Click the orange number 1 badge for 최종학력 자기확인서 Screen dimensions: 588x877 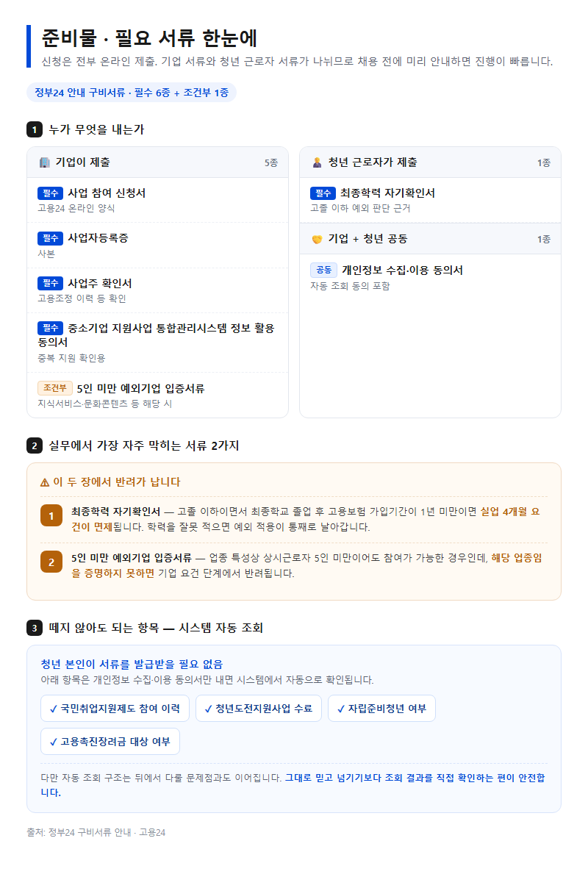(51, 515)
